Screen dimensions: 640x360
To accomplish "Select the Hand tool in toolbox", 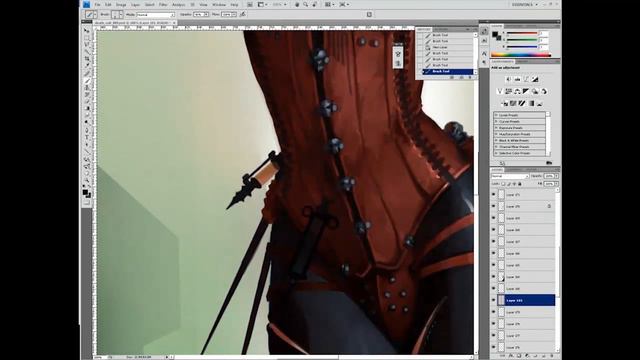I will [x=87, y=173].
